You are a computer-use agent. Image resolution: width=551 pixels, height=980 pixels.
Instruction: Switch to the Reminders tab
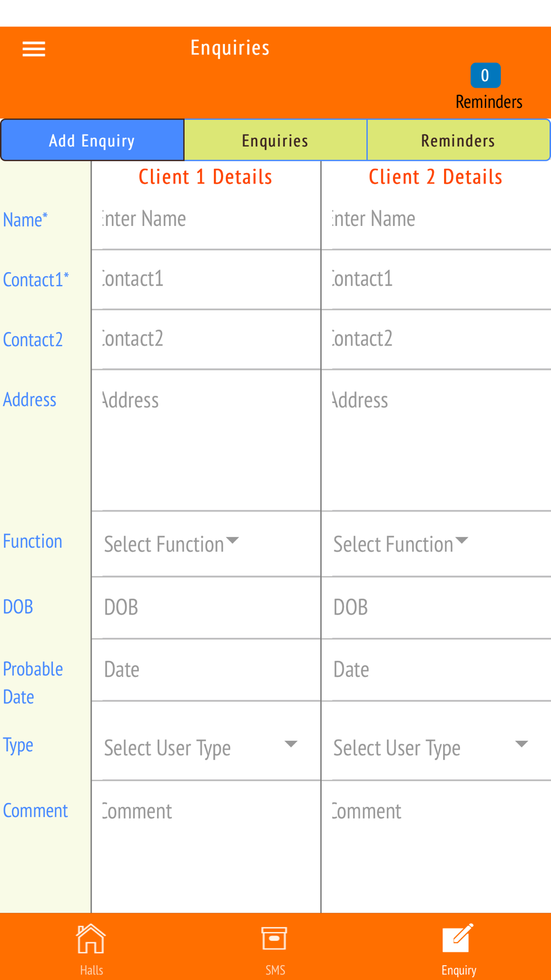pyautogui.click(x=458, y=141)
